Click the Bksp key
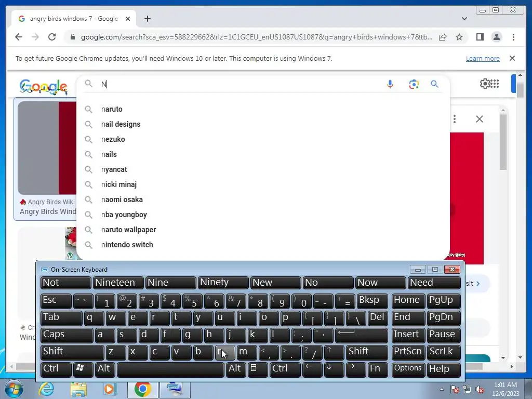 click(x=373, y=301)
